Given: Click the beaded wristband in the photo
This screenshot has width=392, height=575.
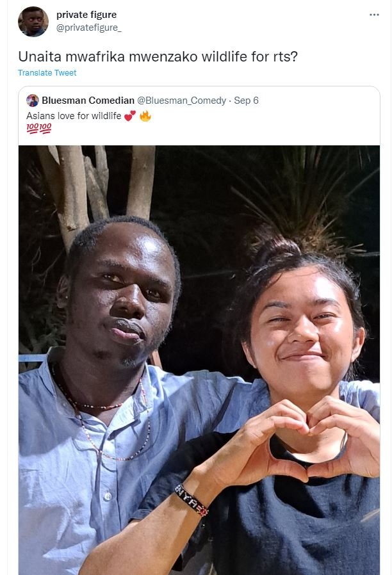Looking at the screenshot, I should click(192, 500).
